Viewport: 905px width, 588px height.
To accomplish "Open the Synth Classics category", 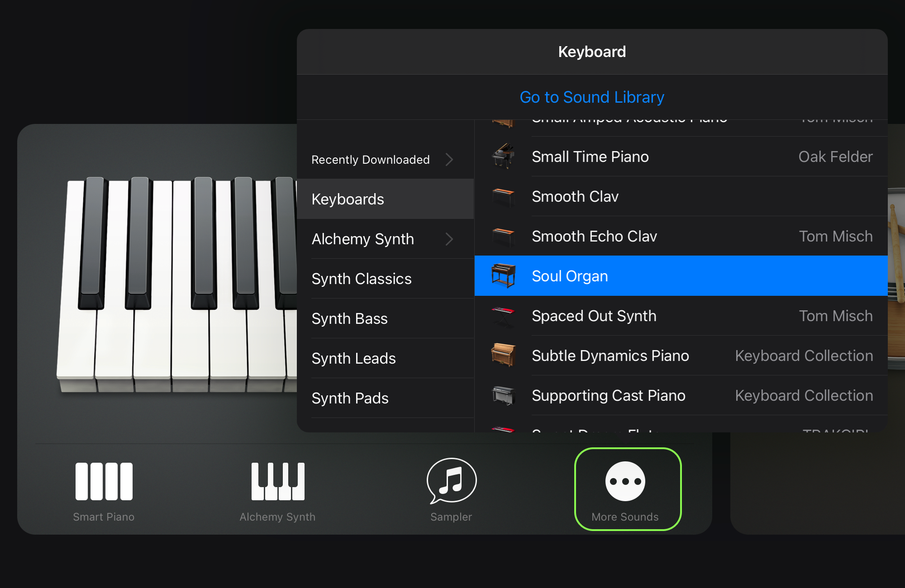I will pos(386,279).
